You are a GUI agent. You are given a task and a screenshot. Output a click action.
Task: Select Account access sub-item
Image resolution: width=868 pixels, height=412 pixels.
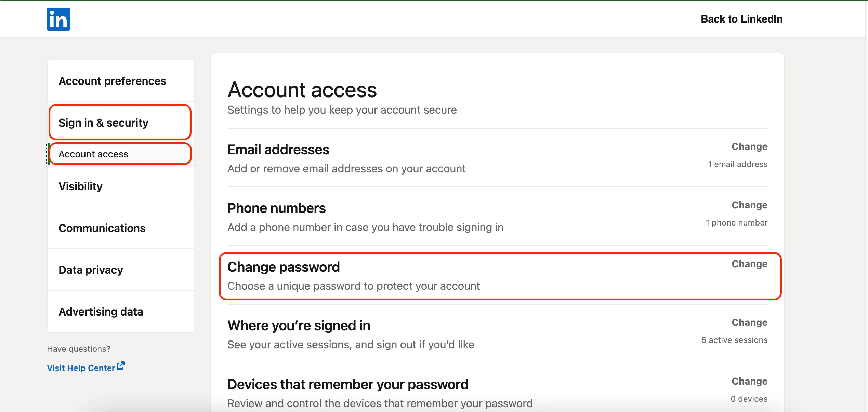coord(93,154)
